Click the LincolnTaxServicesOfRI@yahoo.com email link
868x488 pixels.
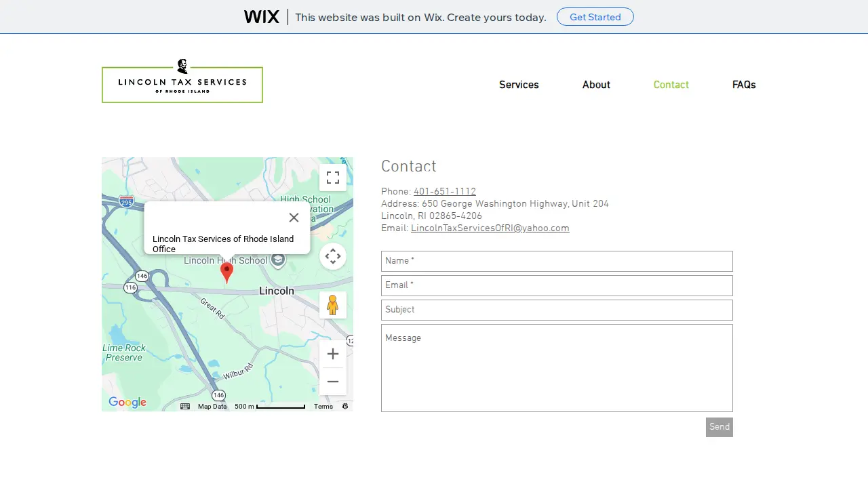coord(490,228)
